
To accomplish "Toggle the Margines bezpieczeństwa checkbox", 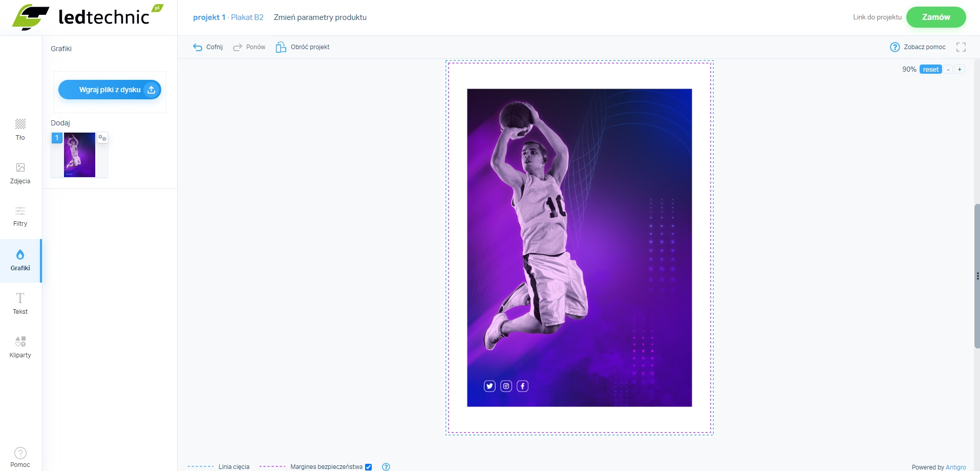I will [368, 467].
